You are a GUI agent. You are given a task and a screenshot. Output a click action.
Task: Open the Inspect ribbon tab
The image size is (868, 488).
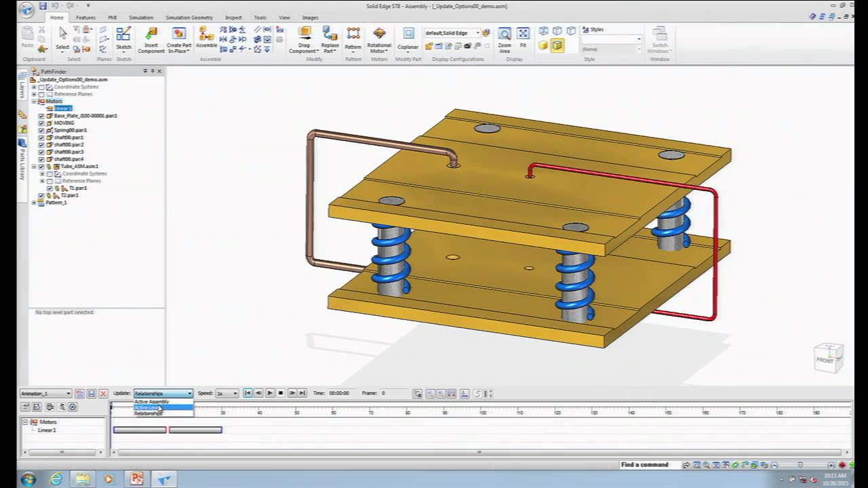pyautogui.click(x=233, y=18)
